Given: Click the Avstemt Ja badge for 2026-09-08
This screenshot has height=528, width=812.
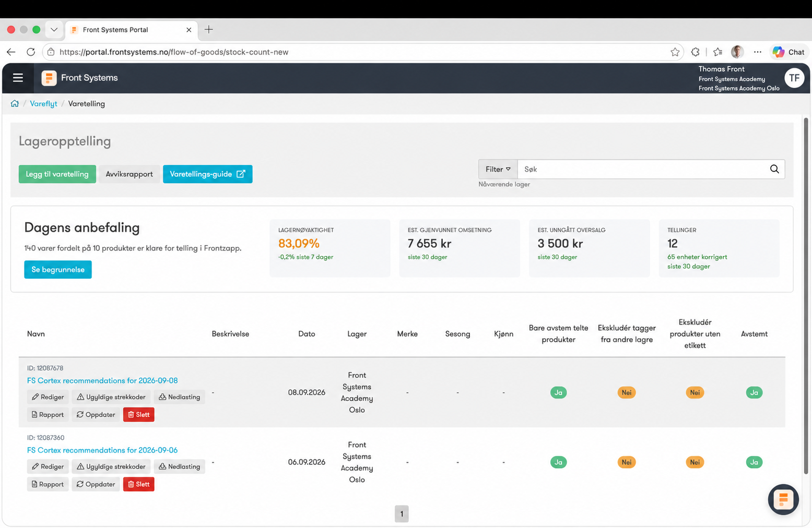Looking at the screenshot, I should (x=754, y=392).
